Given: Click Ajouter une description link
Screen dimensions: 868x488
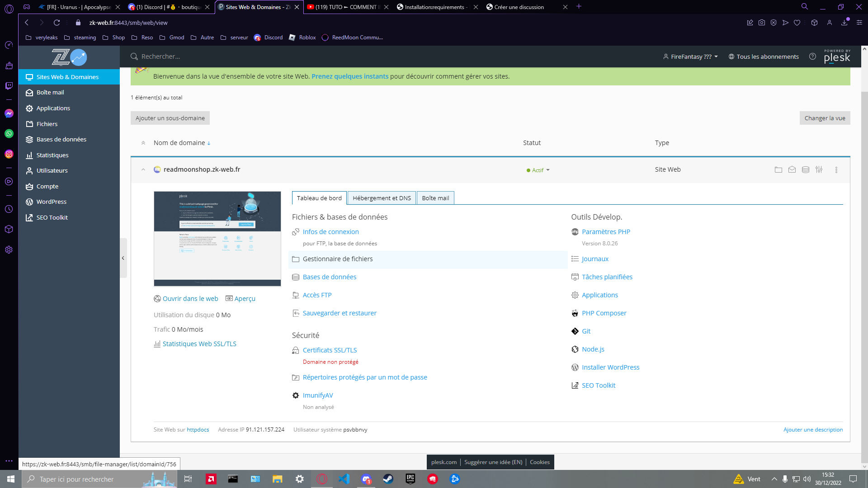Looking at the screenshot, I should (813, 430).
